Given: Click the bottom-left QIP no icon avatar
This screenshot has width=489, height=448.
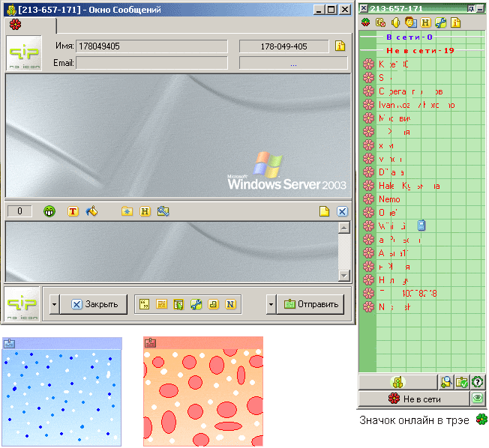Looking at the screenshot, I should pyautogui.click(x=22, y=304).
